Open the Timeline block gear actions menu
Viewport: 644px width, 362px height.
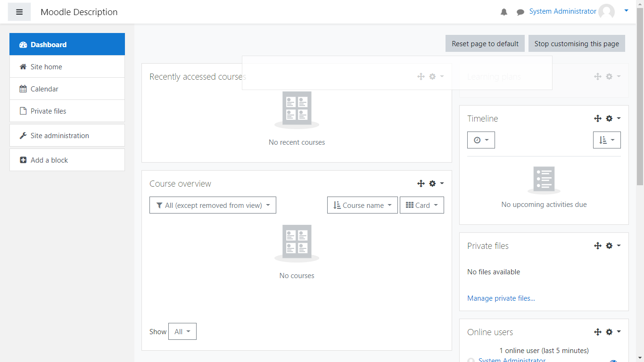click(612, 118)
